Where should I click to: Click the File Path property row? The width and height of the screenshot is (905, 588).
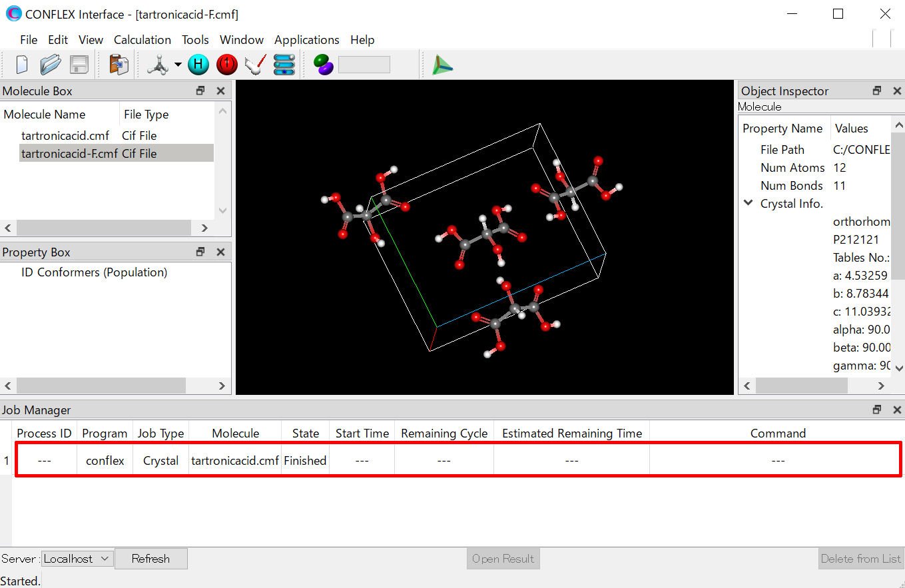(x=814, y=150)
